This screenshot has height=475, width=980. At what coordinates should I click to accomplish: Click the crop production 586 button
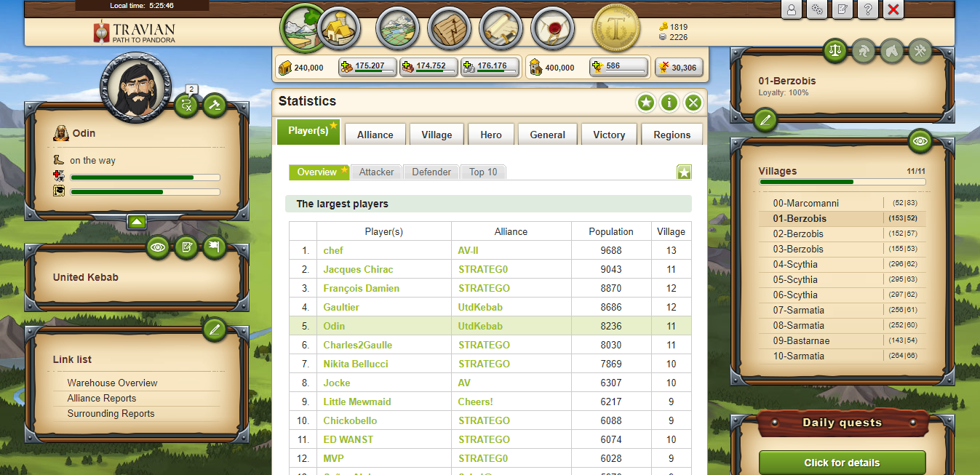(x=619, y=67)
